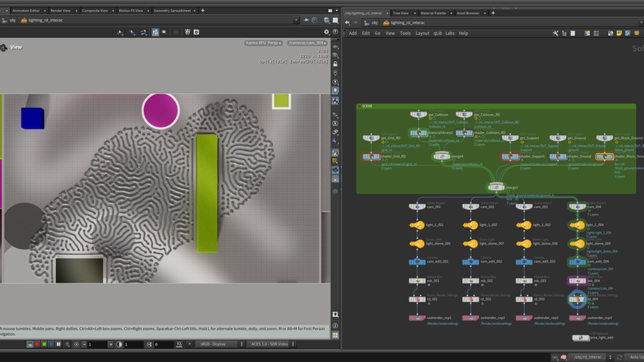Switch to the Material Palette tab

click(x=433, y=13)
